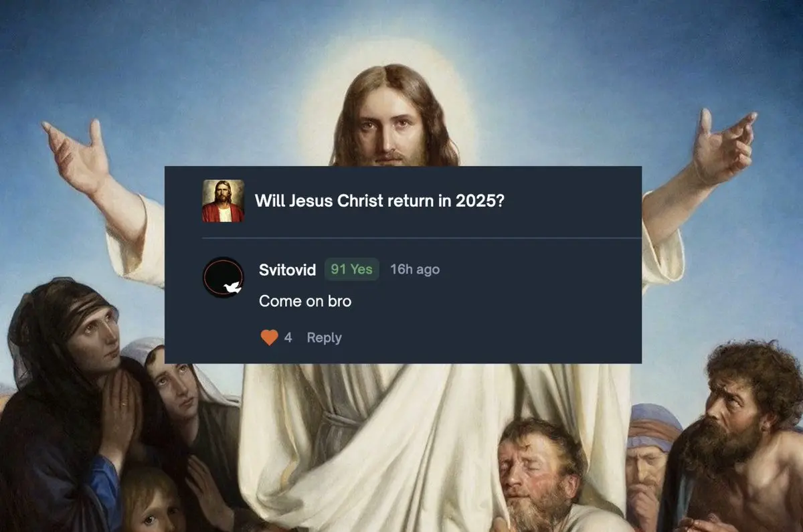Viewport: 803px width, 532px height.
Task: Reply to Svitovid's comment
Action: pyautogui.click(x=324, y=338)
